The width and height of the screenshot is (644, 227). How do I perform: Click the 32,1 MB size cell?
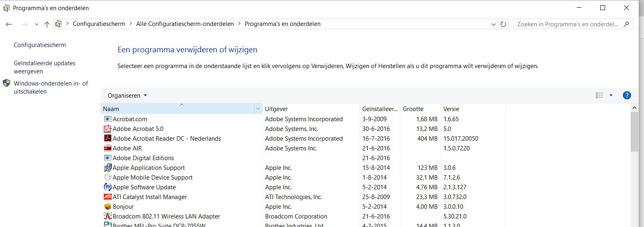[x=427, y=177]
